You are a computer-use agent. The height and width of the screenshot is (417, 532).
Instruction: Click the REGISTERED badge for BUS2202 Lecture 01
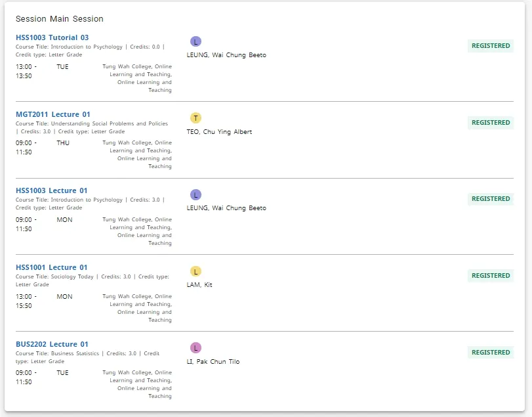(490, 352)
